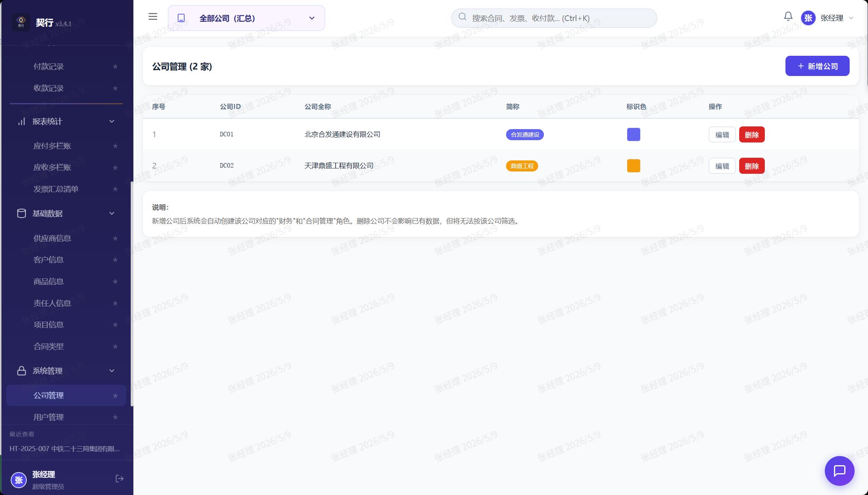Toggle star next to 发票汇总清单
This screenshot has width=868, height=495.
[115, 189]
